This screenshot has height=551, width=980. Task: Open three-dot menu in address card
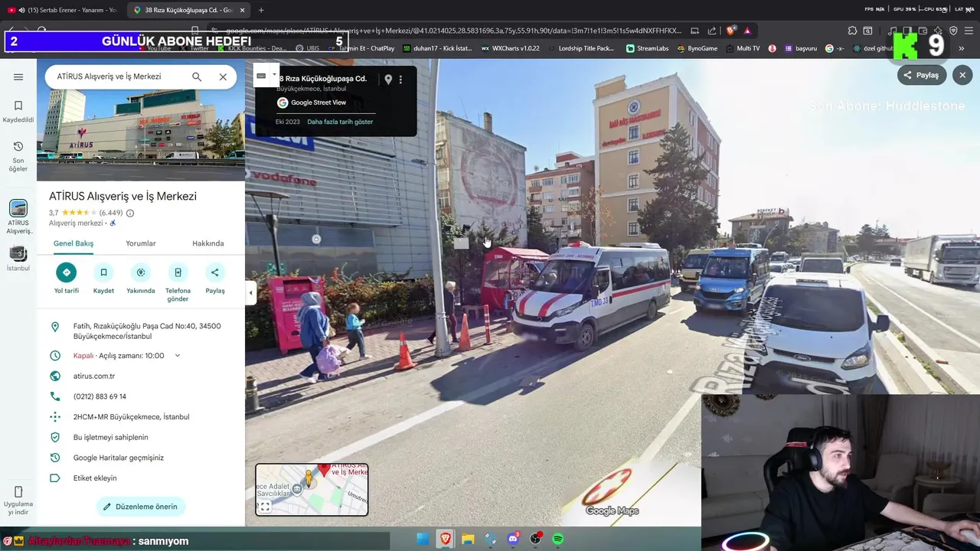400,80
